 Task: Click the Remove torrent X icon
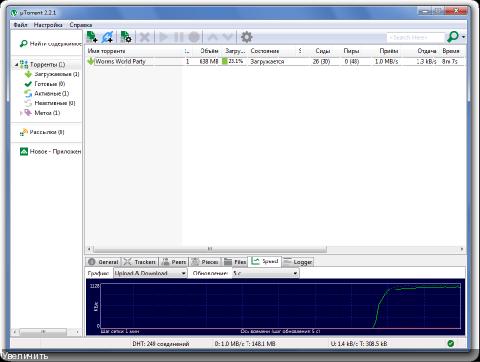tap(144, 37)
